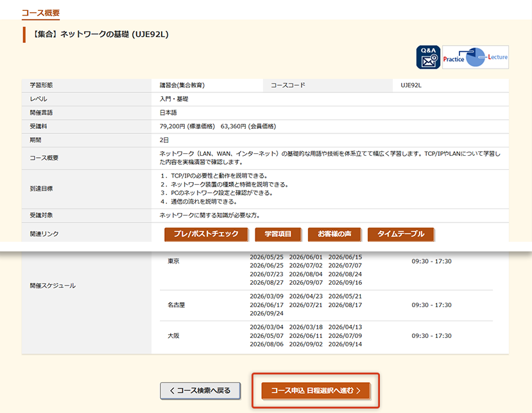Open the タイムテーブル button
The image size is (532, 413).
tap(400, 234)
